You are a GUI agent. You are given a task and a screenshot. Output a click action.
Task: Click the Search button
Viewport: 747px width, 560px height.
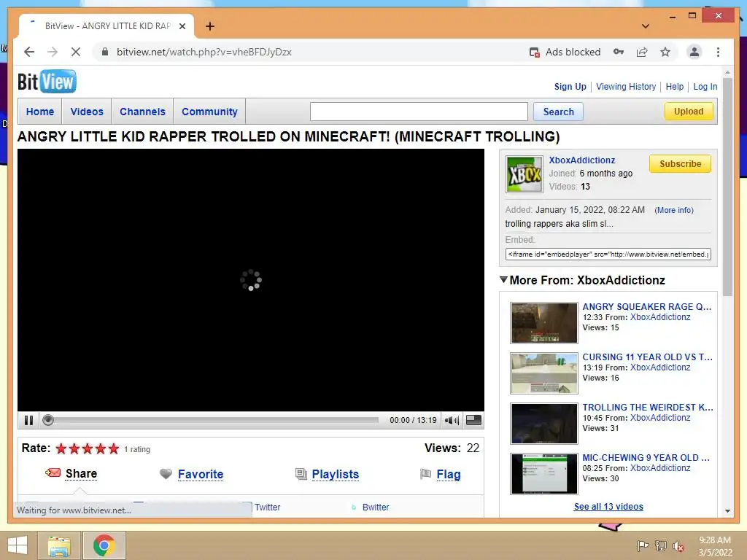tap(558, 112)
